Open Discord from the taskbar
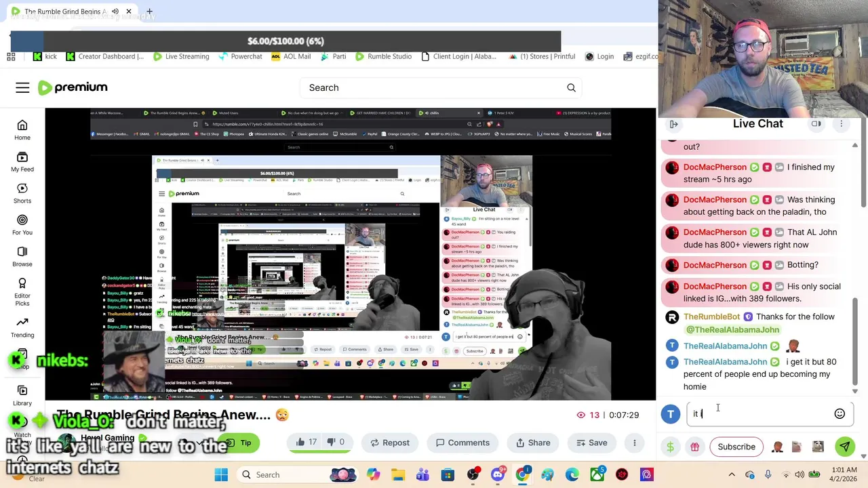868x488 pixels. 498,474
